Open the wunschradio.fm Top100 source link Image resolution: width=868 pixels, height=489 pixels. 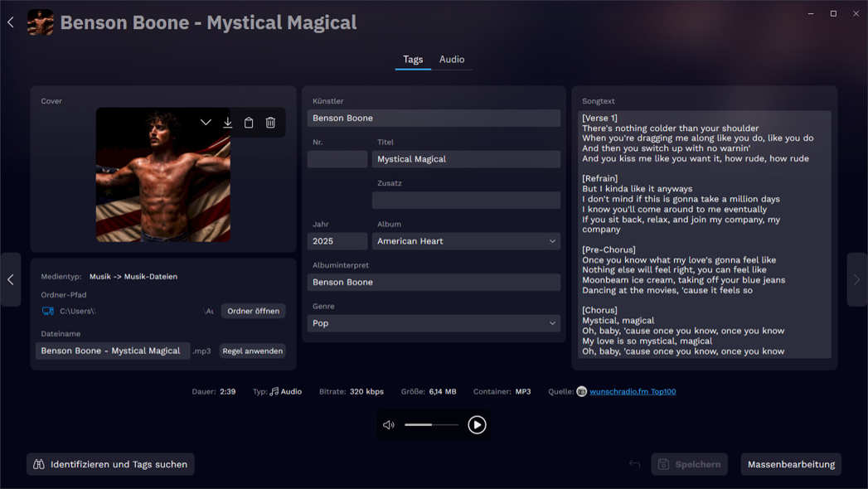(x=632, y=391)
